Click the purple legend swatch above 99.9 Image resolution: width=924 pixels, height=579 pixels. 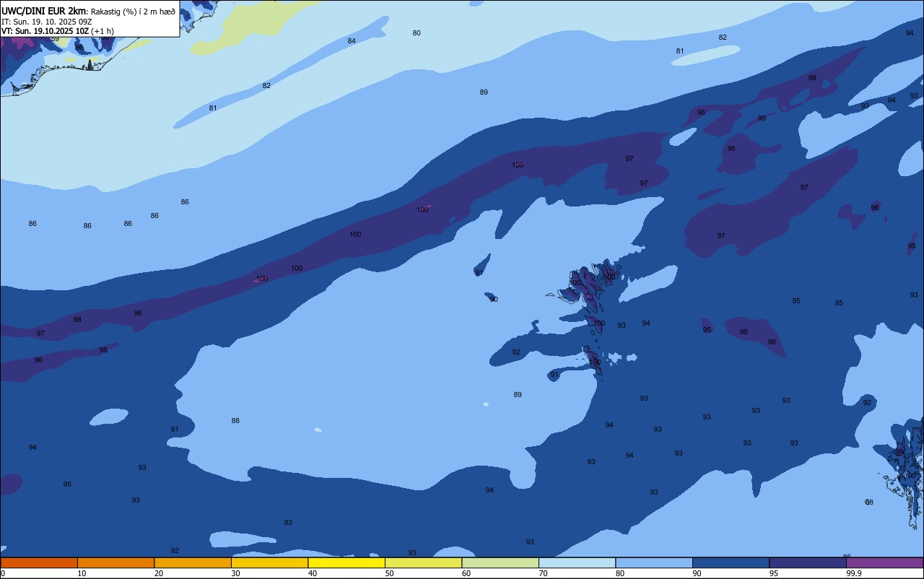coord(884,562)
